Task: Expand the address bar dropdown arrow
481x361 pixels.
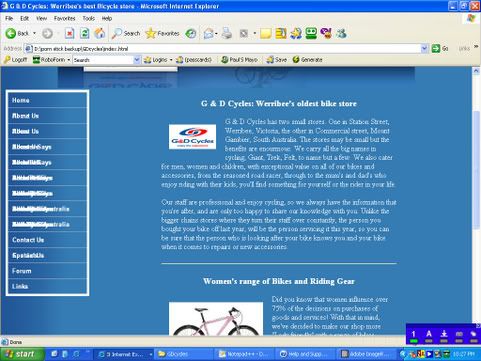Action: pyautogui.click(x=424, y=49)
